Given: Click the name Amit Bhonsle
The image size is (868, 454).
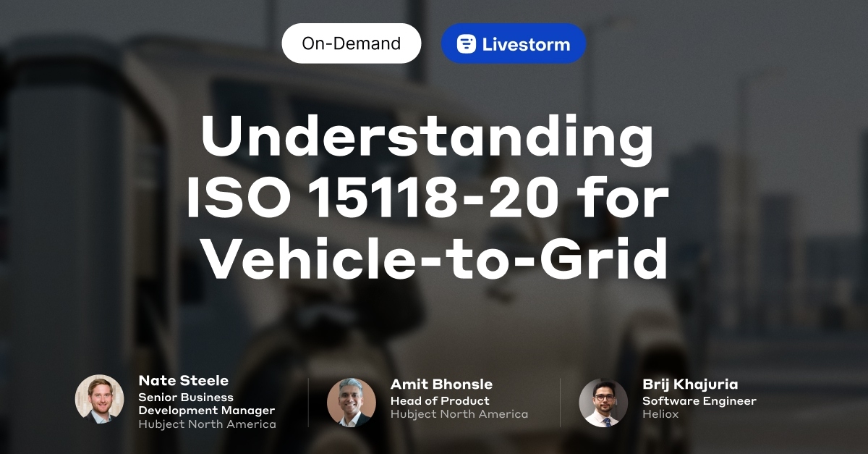Looking at the screenshot, I should (441, 384).
